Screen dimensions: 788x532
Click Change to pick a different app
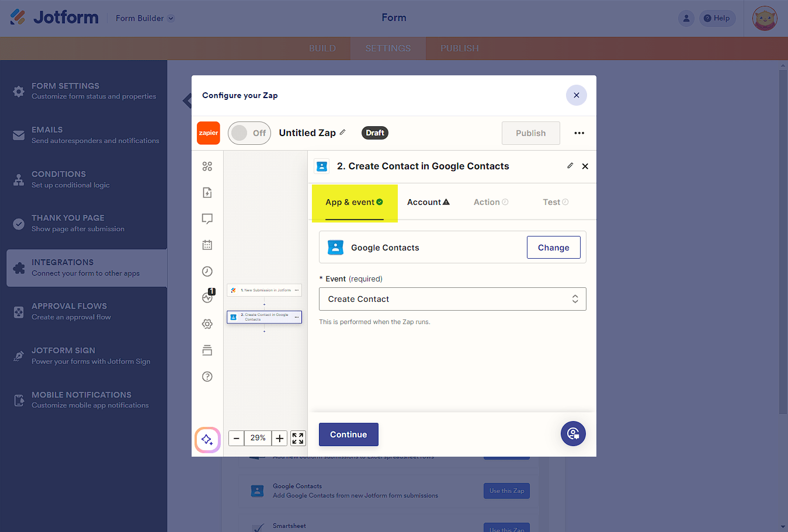[x=554, y=248]
